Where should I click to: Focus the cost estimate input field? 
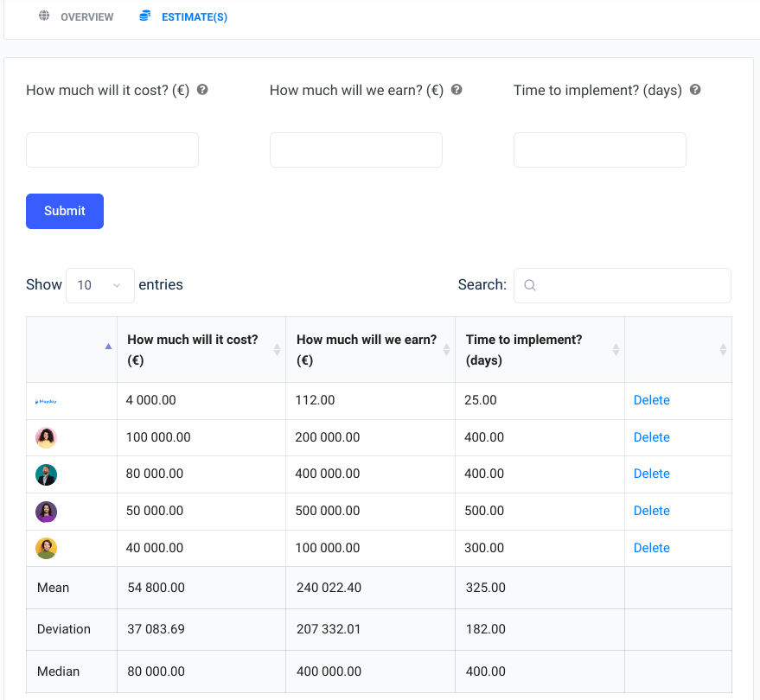(112, 150)
